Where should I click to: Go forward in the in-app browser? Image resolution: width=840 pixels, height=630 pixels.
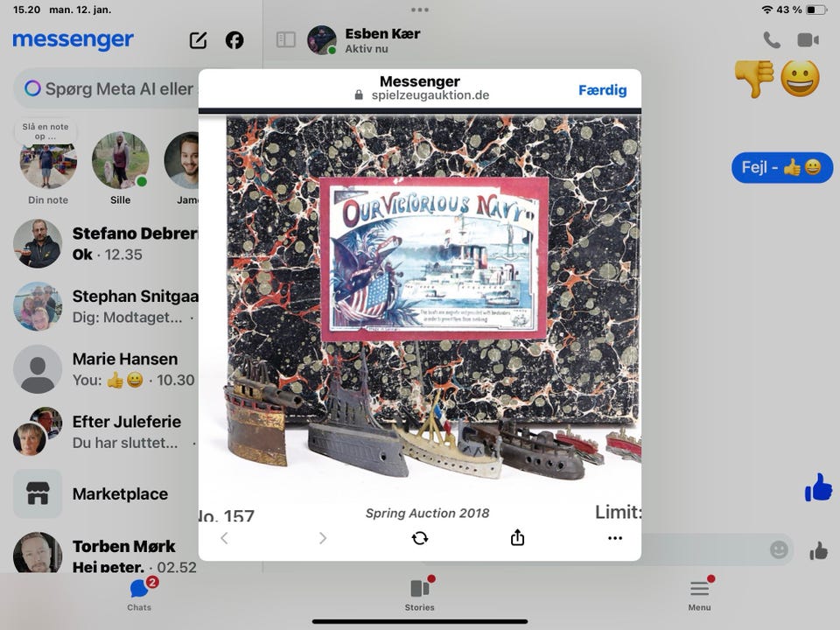[323, 538]
